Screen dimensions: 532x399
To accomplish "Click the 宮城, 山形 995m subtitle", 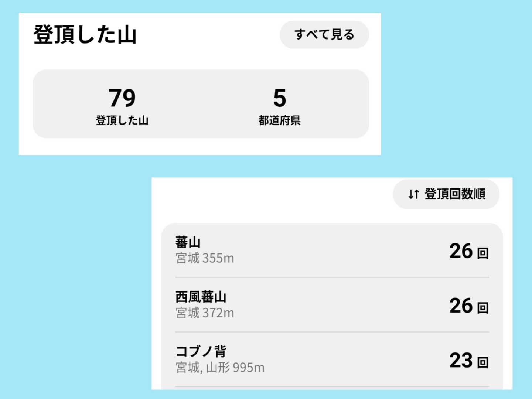I will click(x=220, y=367).
